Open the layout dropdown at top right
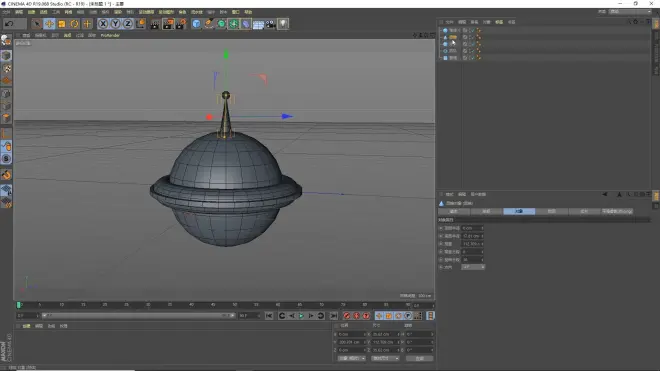 (630, 12)
